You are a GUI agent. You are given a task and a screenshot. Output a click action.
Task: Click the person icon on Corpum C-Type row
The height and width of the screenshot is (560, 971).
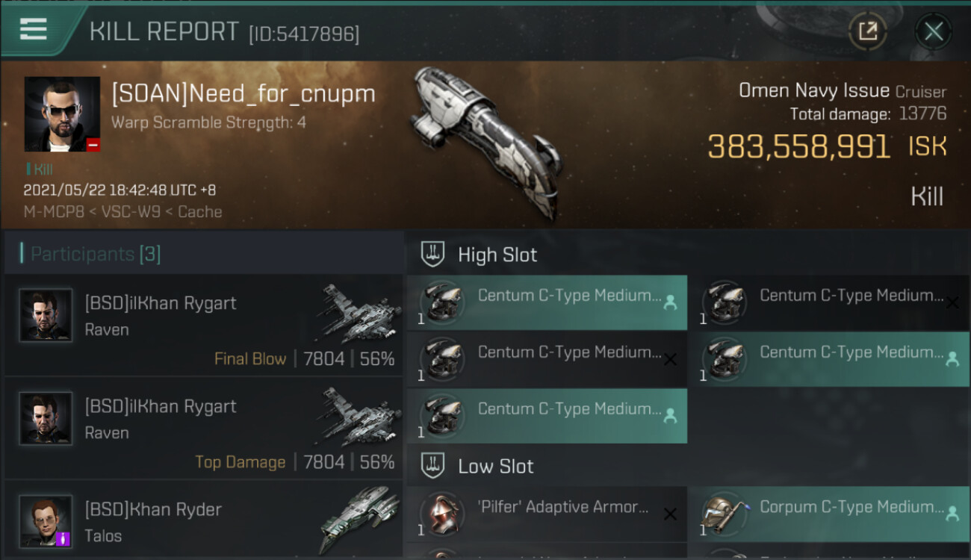click(952, 514)
